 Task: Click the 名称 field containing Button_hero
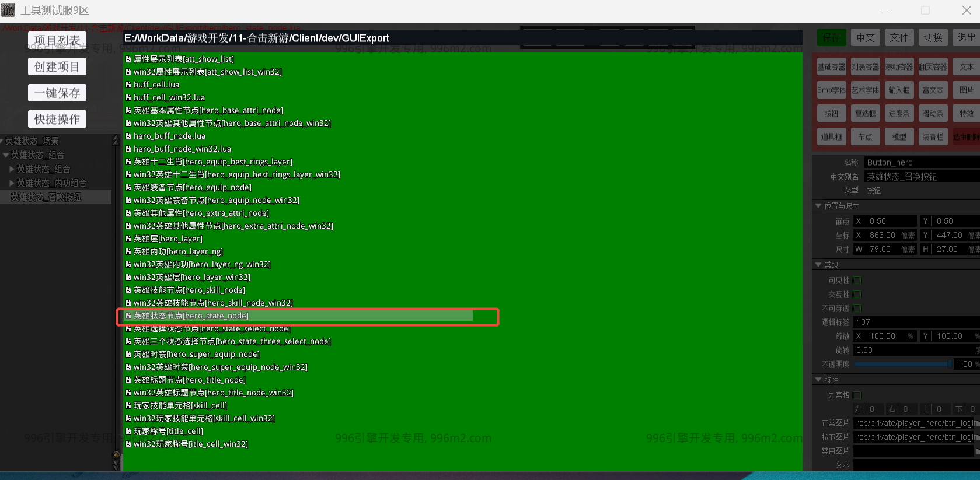(922, 162)
